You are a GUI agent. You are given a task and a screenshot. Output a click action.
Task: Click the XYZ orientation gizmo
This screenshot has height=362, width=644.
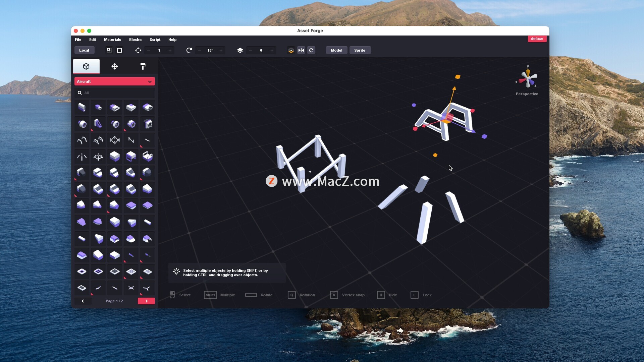528,78
